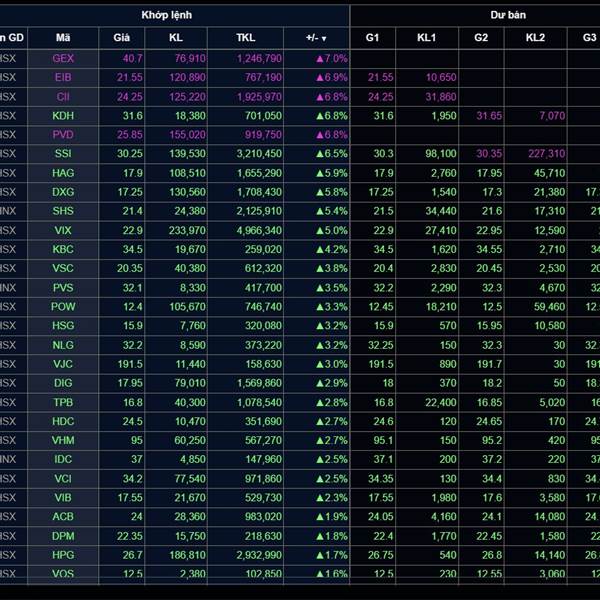The image size is (600, 600).
Task: Click GEX price 40.7
Action: pyautogui.click(x=132, y=58)
